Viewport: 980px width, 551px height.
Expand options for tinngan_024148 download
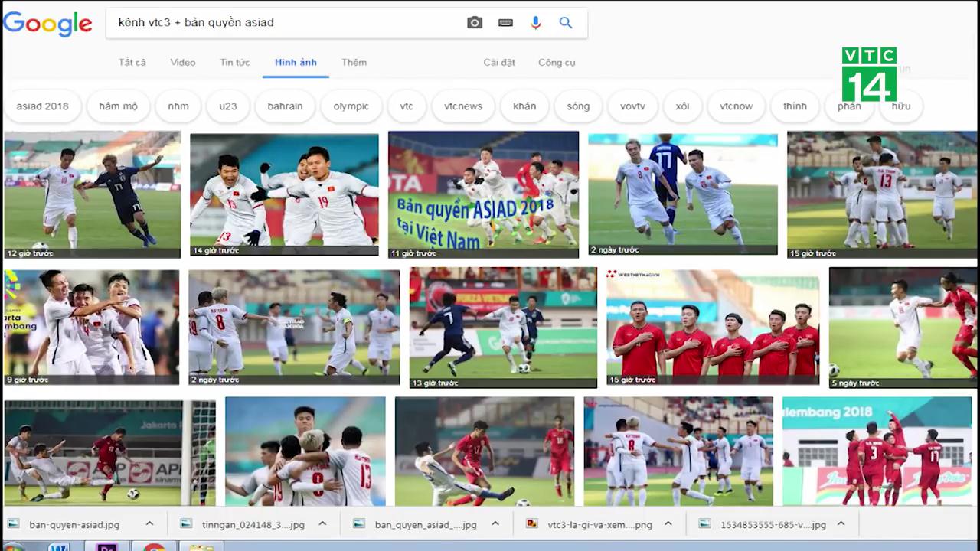322,524
